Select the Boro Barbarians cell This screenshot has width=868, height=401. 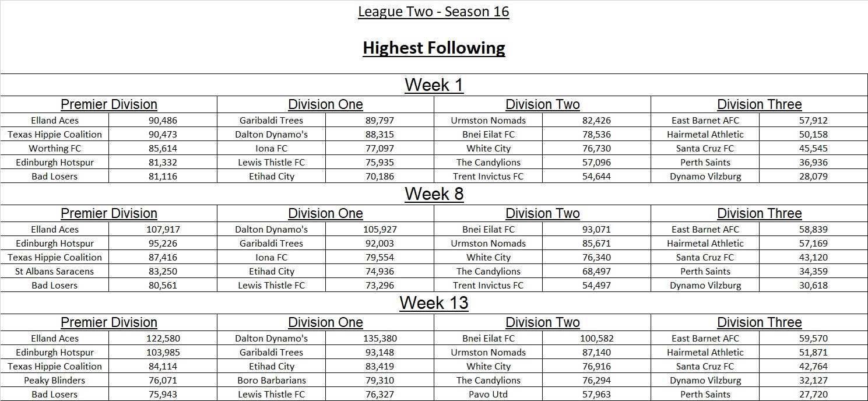coord(272,381)
